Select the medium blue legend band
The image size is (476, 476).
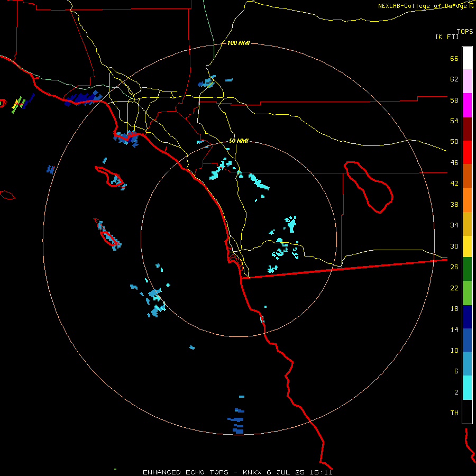467,340
